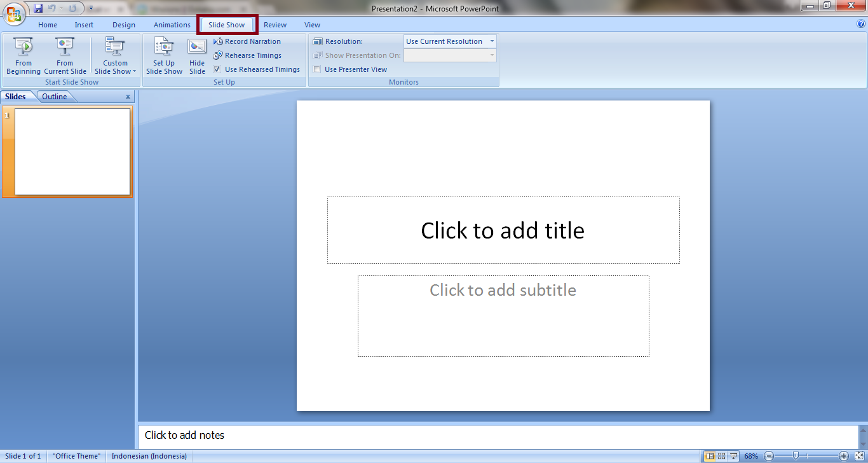Viewport: 868px width, 463px height.
Task: Open PowerPoint Help icon
Action: point(861,24)
